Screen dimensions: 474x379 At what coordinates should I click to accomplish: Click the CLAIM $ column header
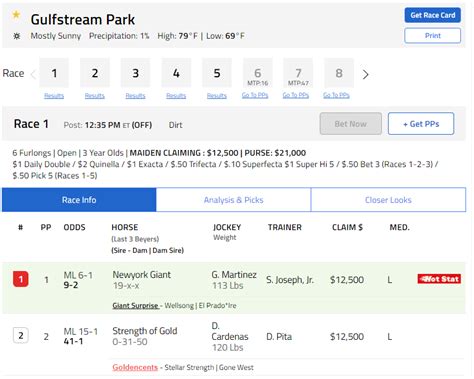coord(347,227)
